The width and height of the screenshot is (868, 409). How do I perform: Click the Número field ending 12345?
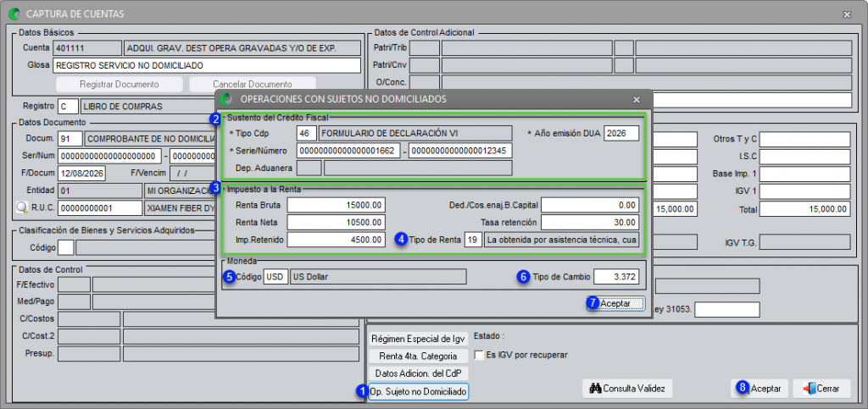point(460,151)
